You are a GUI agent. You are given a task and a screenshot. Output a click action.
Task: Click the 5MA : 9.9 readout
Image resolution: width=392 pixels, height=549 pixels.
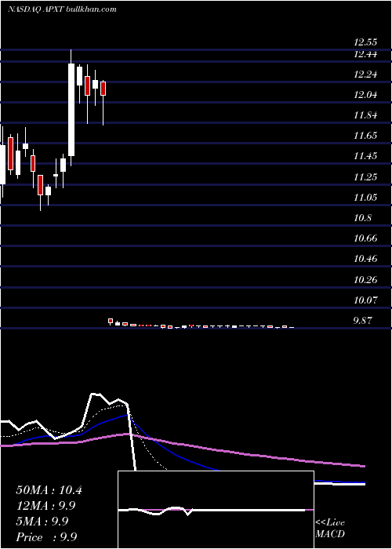[42, 522]
